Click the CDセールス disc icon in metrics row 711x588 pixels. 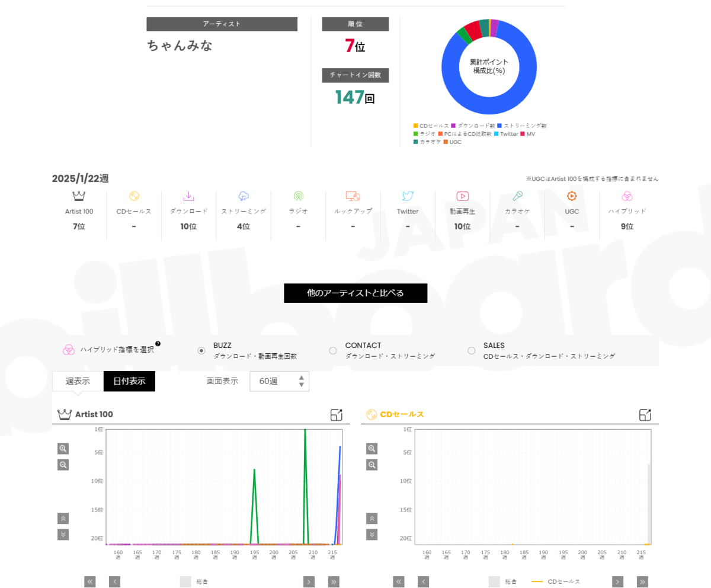[x=134, y=196]
